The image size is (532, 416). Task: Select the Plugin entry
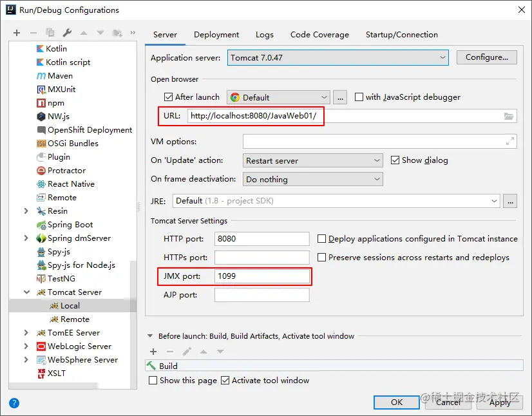click(53, 157)
